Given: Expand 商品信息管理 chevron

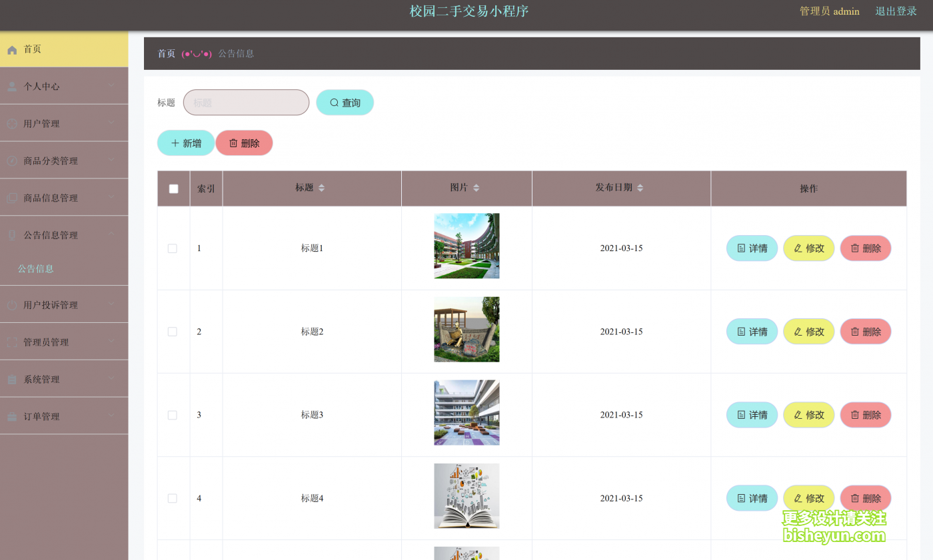Looking at the screenshot, I should [111, 198].
